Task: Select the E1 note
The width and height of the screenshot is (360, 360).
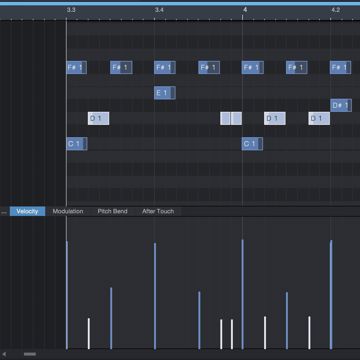Action: (165, 93)
